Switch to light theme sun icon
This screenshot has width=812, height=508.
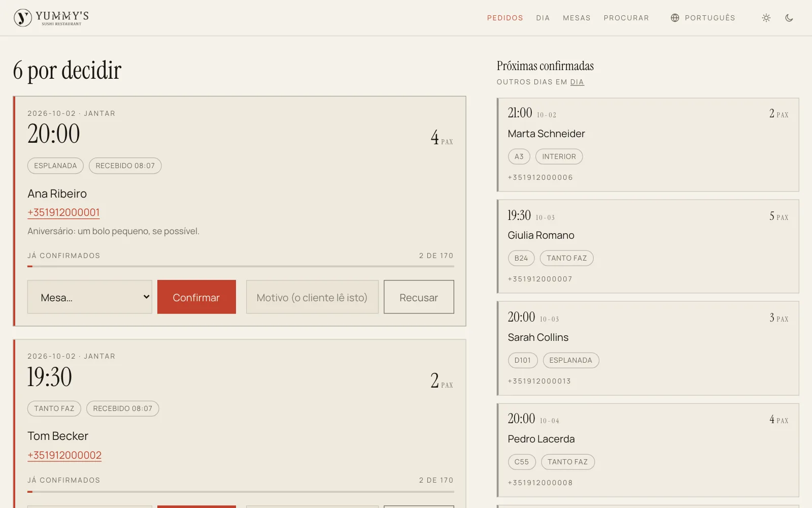(x=766, y=18)
